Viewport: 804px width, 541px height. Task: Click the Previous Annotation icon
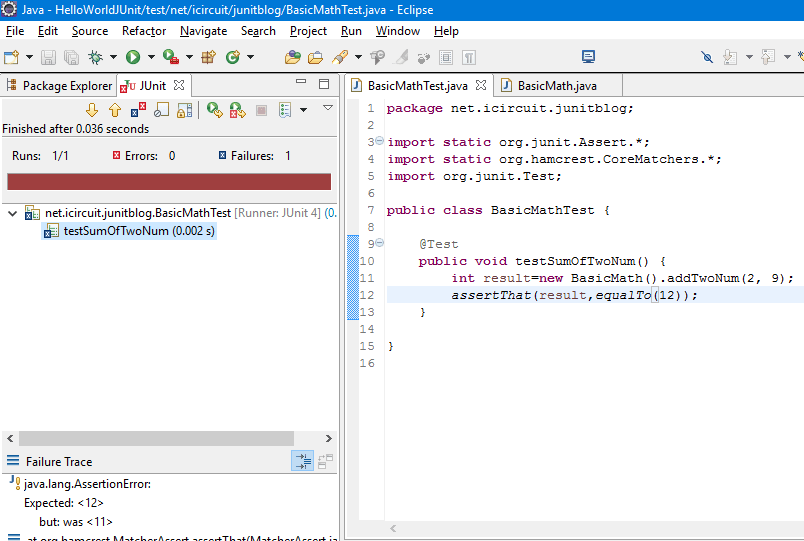tap(768, 57)
